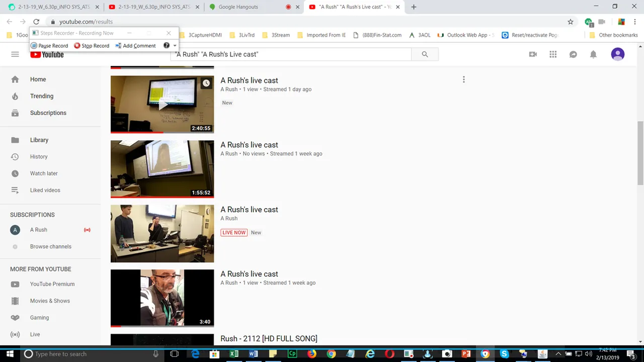644x362 pixels.
Task: Run search with the magnifier button
Action: coord(425,54)
